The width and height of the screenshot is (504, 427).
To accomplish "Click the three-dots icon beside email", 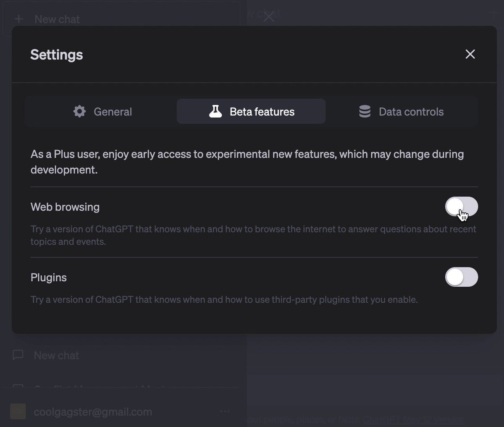I will [x=225, y=411].
